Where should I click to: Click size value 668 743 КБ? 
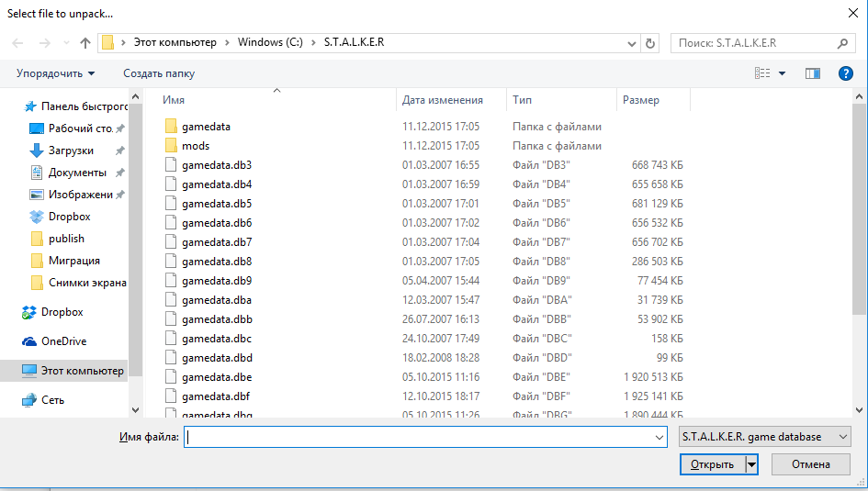(x=657, y=165)
